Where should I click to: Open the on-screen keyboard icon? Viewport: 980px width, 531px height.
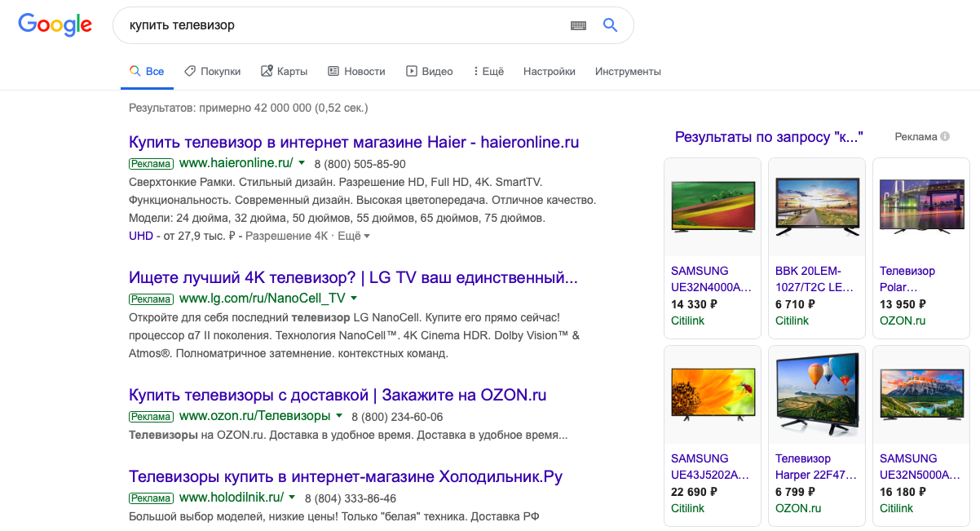[x=578, y=25]
